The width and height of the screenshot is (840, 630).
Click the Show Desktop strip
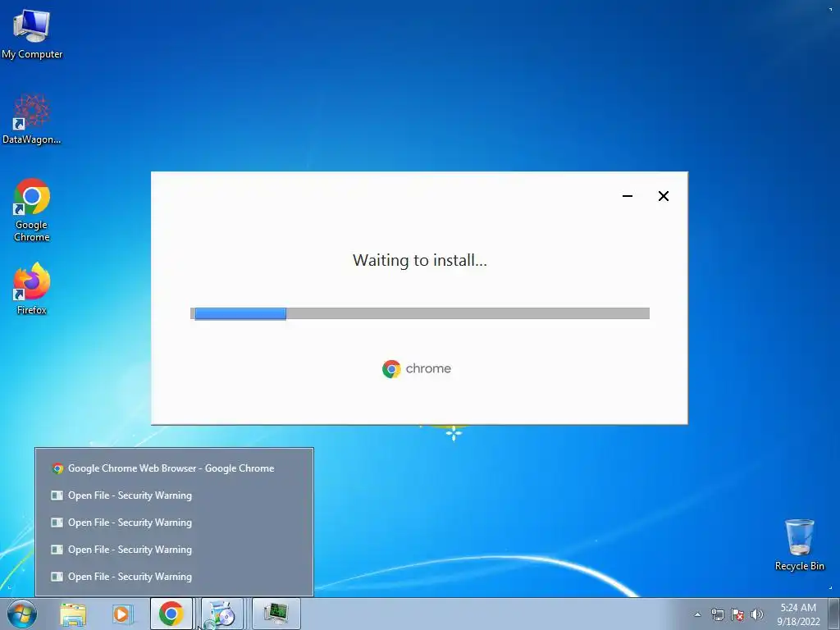click(834, 614)
